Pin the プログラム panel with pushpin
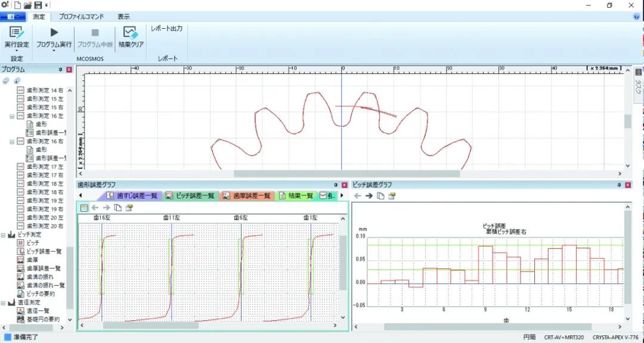 click(60, 69)
